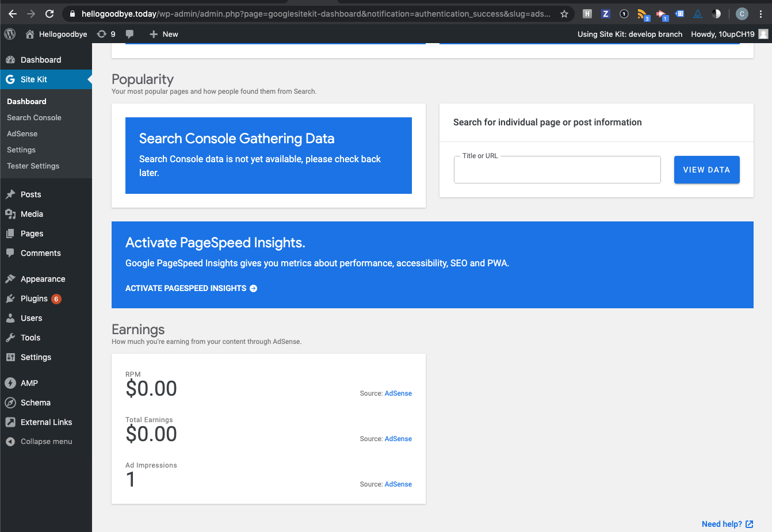Viewport: 772px width, 532px height.
Task: Collapse the admin menu
Action: (x=40, y=441)
